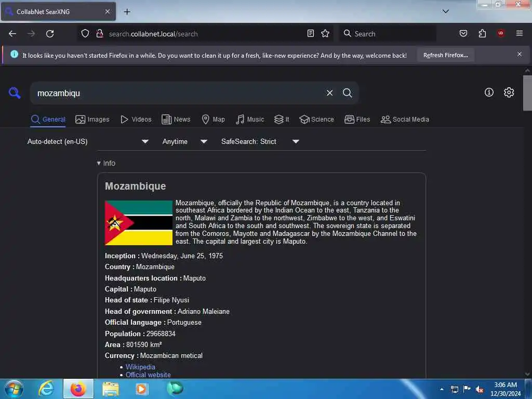Viewport: 532px width, 399px height.
Task: Switch to the Images category tab
Action: click(92, 119)
